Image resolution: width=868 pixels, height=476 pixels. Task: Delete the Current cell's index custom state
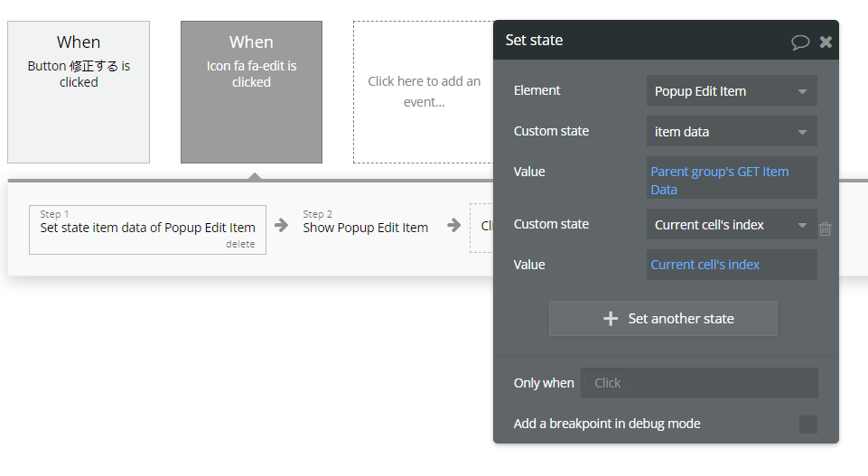tap(825, 229)
